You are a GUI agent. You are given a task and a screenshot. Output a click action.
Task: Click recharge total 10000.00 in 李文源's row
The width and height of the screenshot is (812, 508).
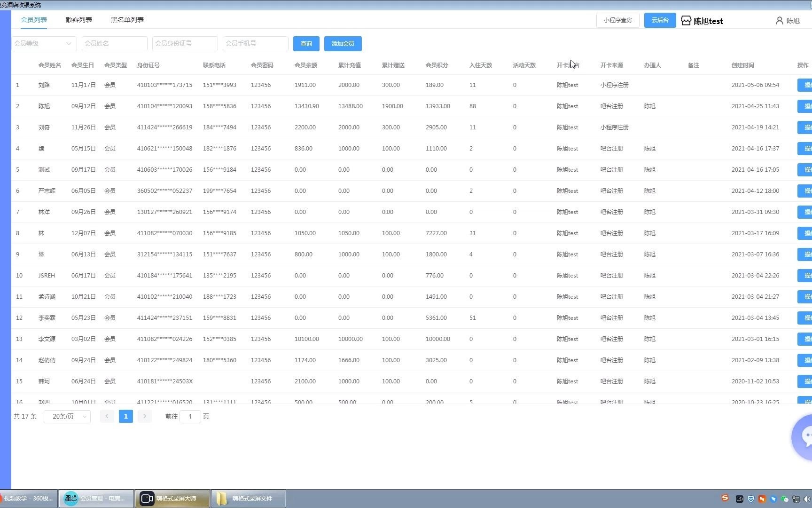(x=351, y=339)
